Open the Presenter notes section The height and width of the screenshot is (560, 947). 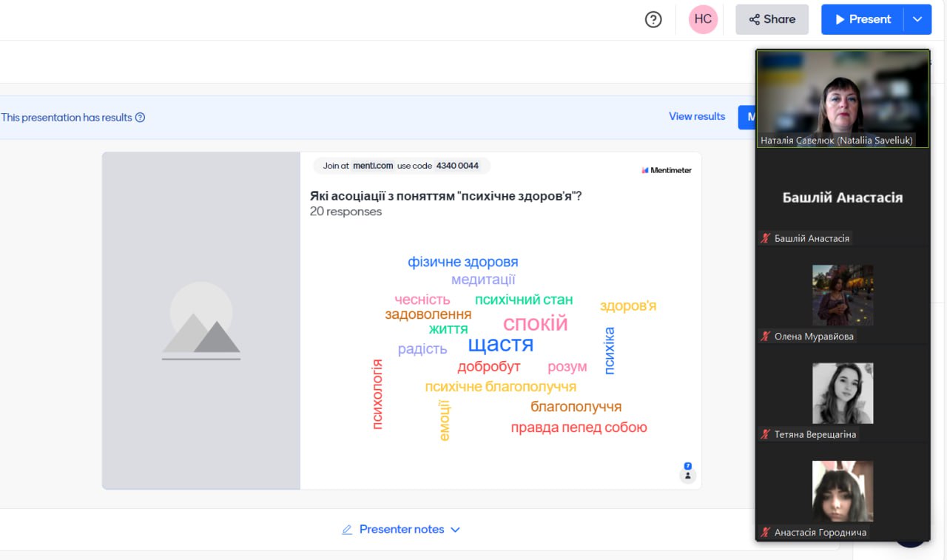402,530
